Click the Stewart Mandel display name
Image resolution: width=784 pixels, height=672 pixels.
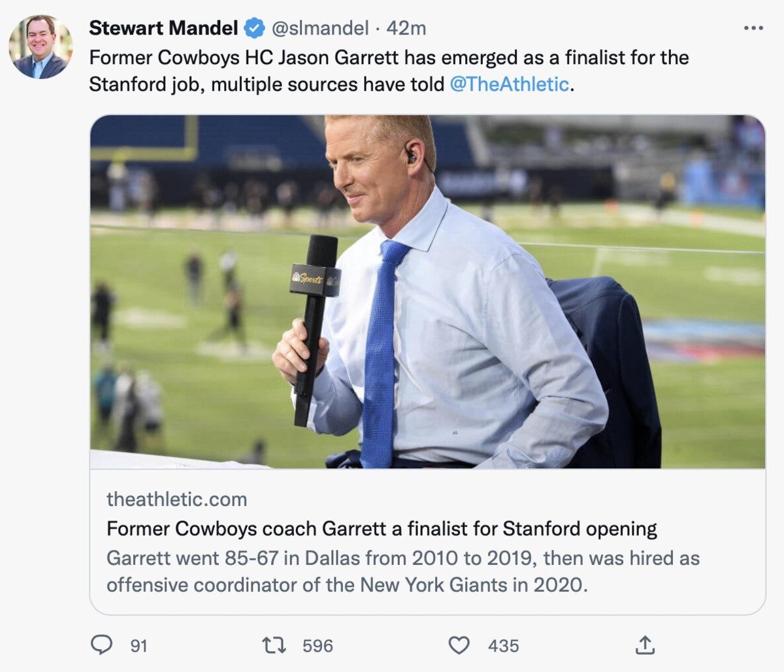click(x=163, y=28)
